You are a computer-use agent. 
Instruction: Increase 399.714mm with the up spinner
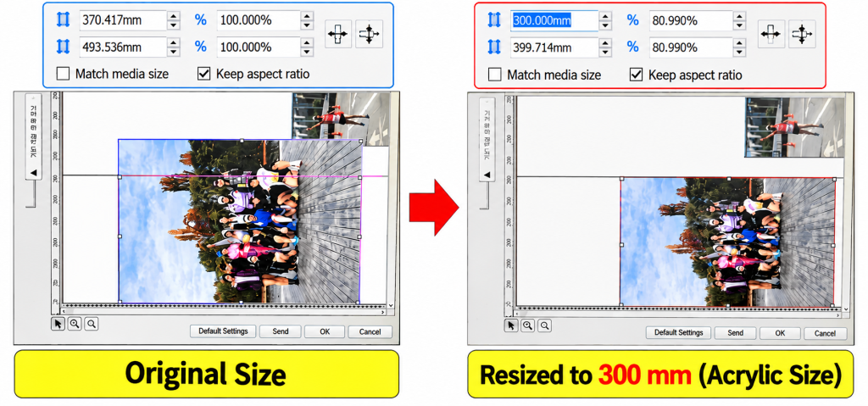(605, 42)
